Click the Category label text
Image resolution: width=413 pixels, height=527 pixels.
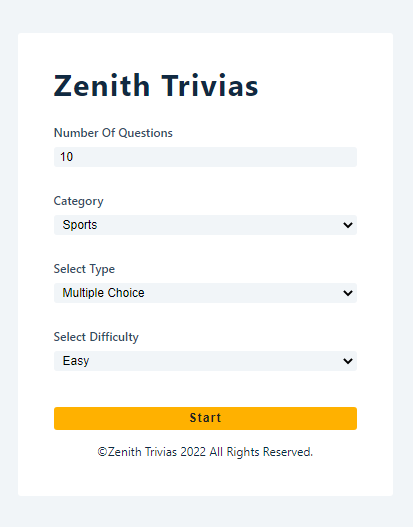click(x=79, y=201)
